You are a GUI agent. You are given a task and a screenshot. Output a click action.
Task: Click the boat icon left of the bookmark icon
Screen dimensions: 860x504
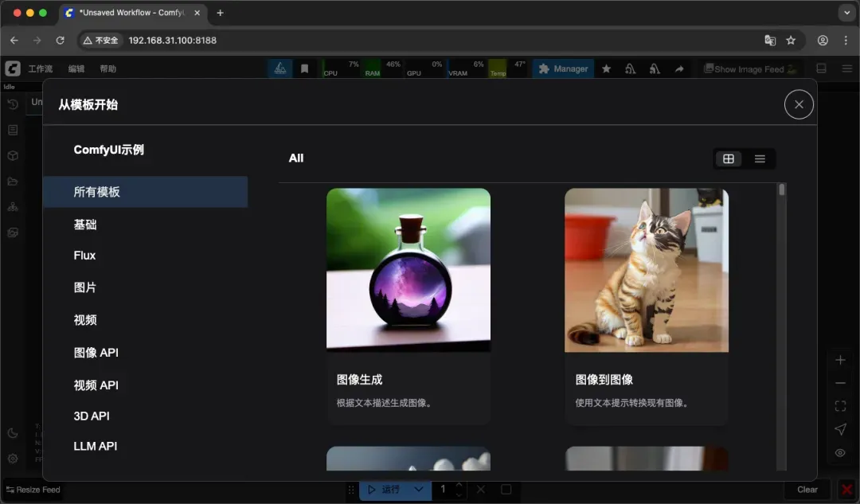tap(280, 68)
